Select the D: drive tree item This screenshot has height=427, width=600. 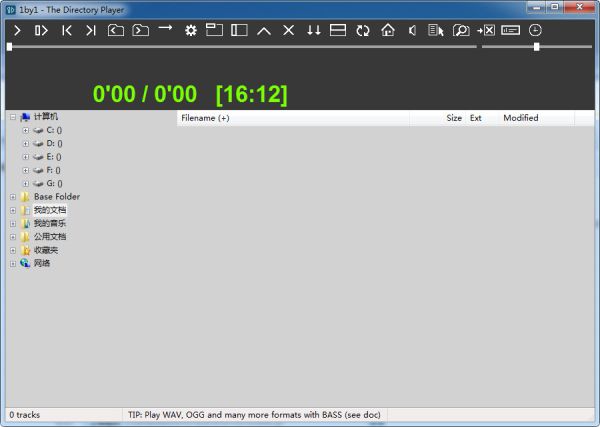54,143
